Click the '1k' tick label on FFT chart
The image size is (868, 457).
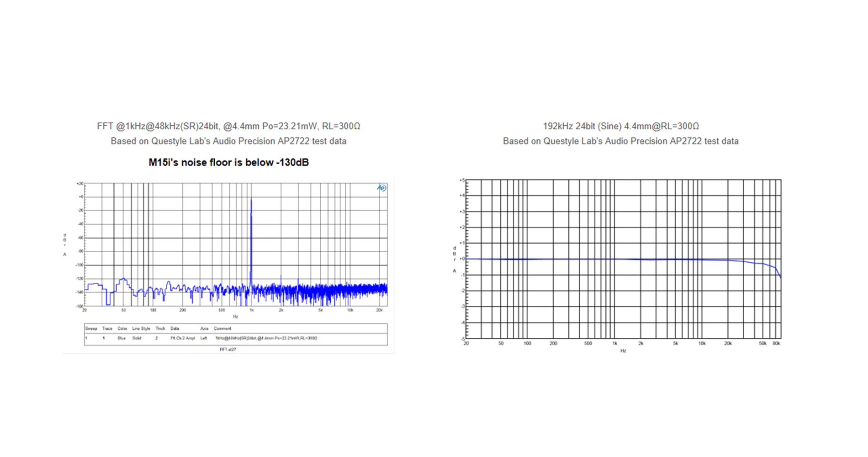252,310
